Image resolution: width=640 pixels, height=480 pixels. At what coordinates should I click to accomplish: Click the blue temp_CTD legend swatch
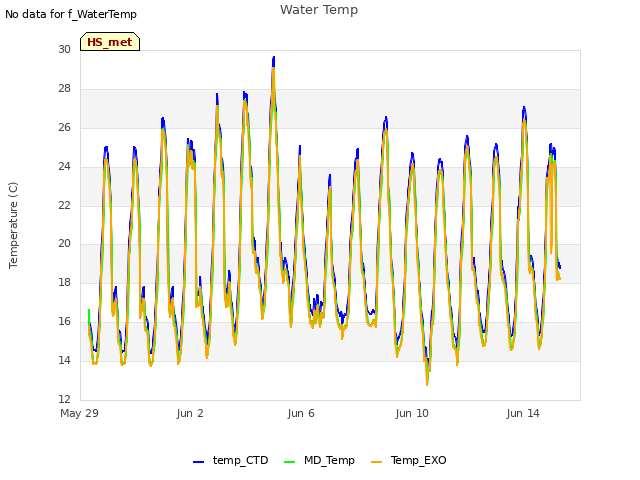[198, 462]
